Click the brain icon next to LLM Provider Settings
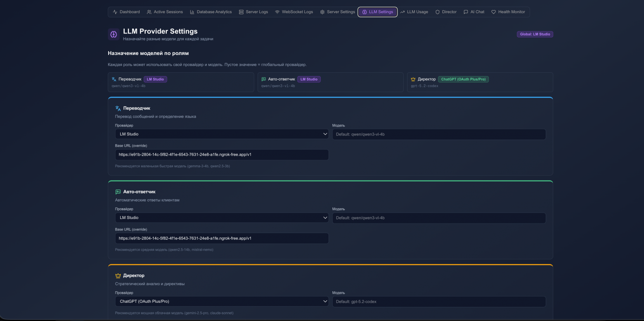Screen dimensions: 644x321 [x=114, y=34]
